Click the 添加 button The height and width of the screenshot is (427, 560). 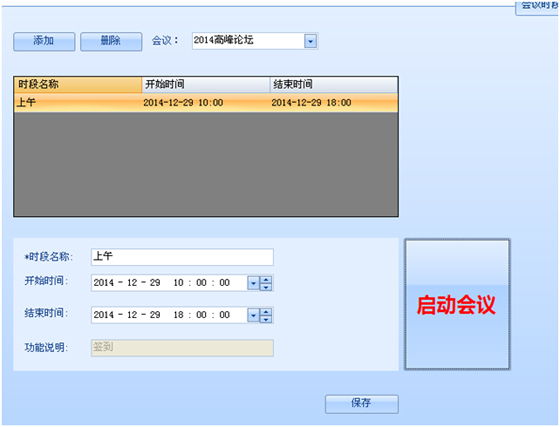coord(44,41)
